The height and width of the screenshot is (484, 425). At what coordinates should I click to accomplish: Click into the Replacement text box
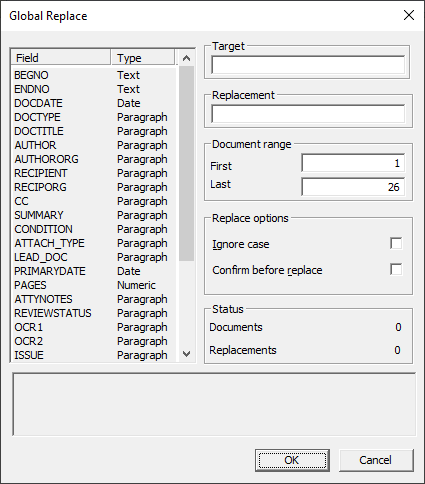(308, 114)
